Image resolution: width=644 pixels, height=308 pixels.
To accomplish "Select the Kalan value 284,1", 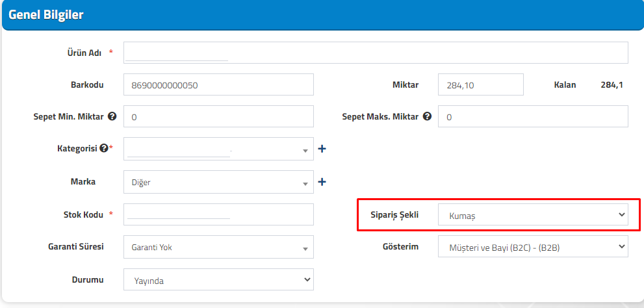I will click(612, 85).
